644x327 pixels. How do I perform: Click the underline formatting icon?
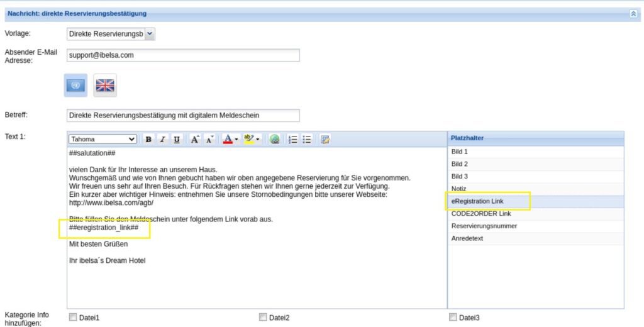coord(177,140)
